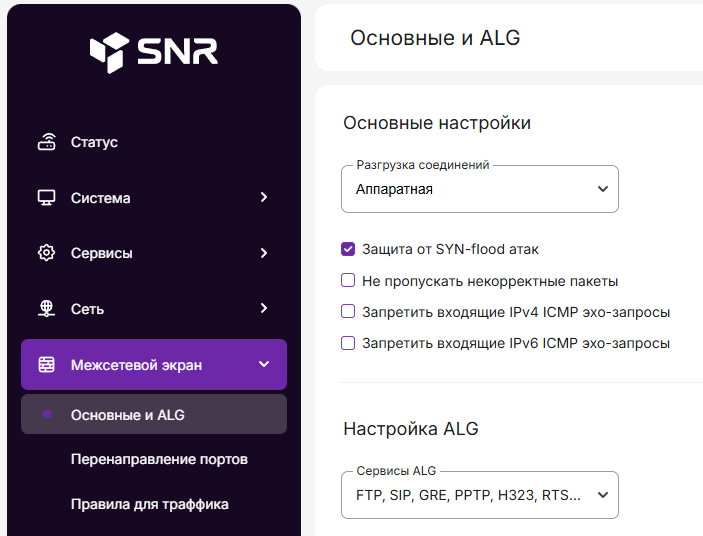Open the Статус menu item
703x536 pixels.
pyautogui.click(x=94, y=142)
